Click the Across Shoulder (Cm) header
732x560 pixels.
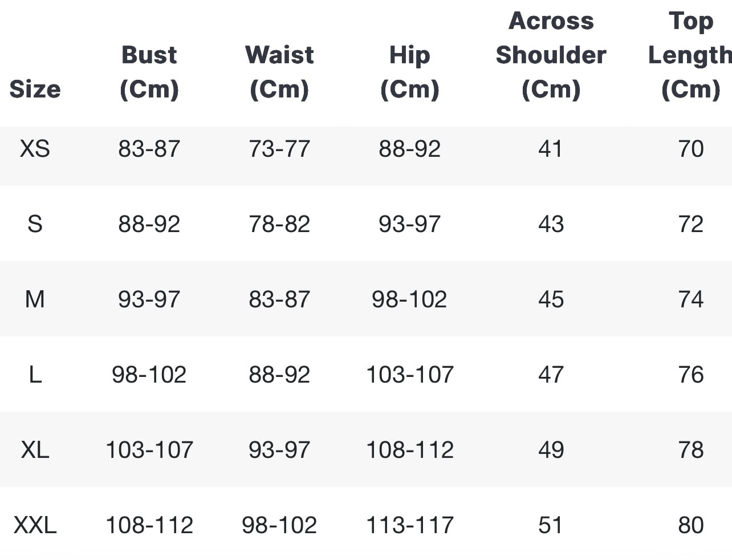551,55
